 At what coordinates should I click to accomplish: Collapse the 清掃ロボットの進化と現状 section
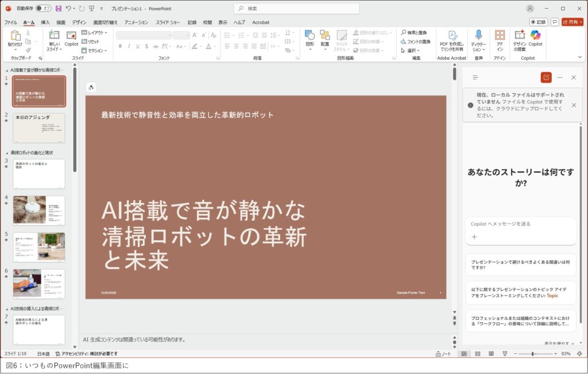[6, 153]
